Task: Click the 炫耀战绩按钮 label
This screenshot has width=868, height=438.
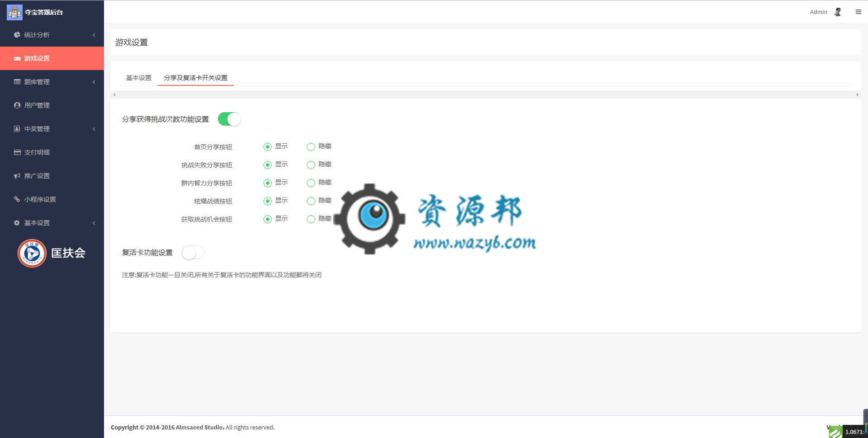Action: 213,201
